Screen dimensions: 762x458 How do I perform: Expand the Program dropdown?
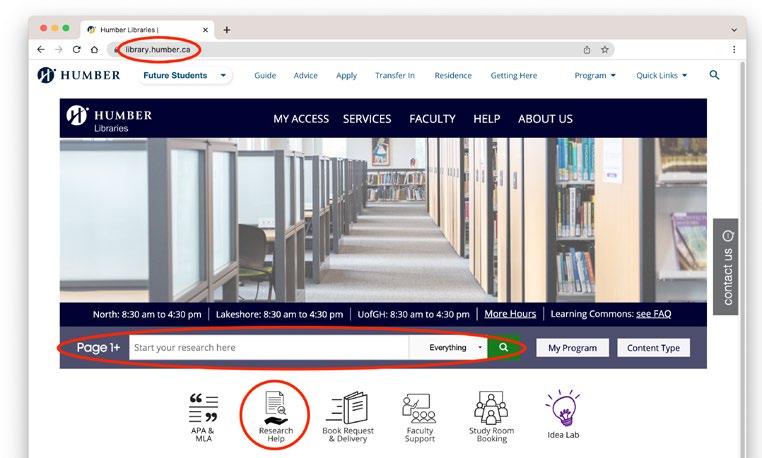click(595, 75)
